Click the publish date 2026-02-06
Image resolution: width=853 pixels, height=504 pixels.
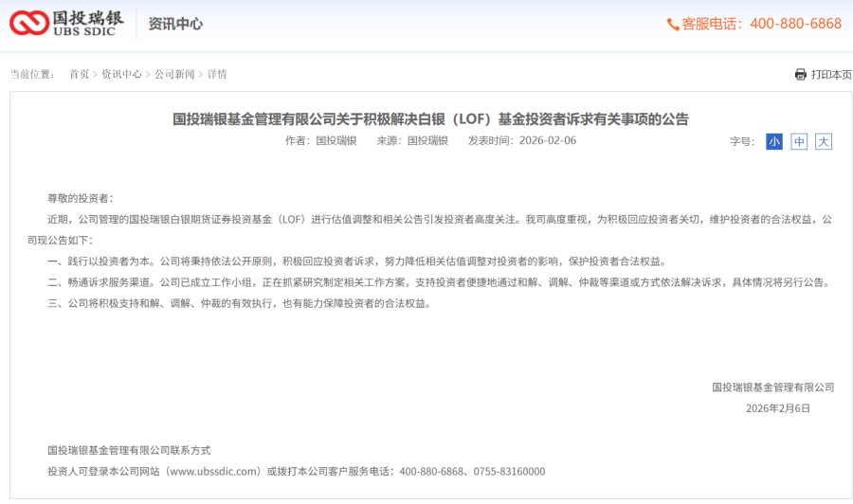[548, 140]
